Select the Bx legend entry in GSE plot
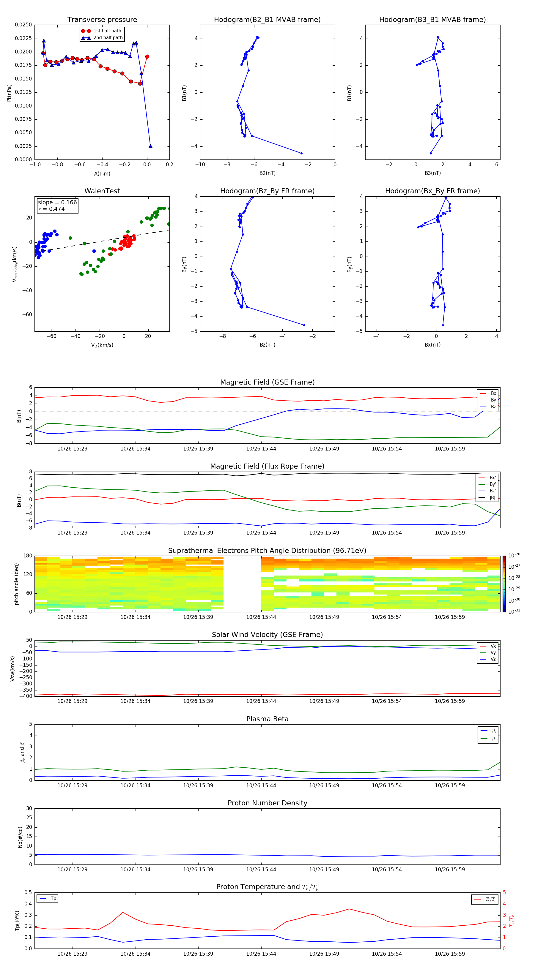Viewport: 535px width, 980px height. (488, 393)
